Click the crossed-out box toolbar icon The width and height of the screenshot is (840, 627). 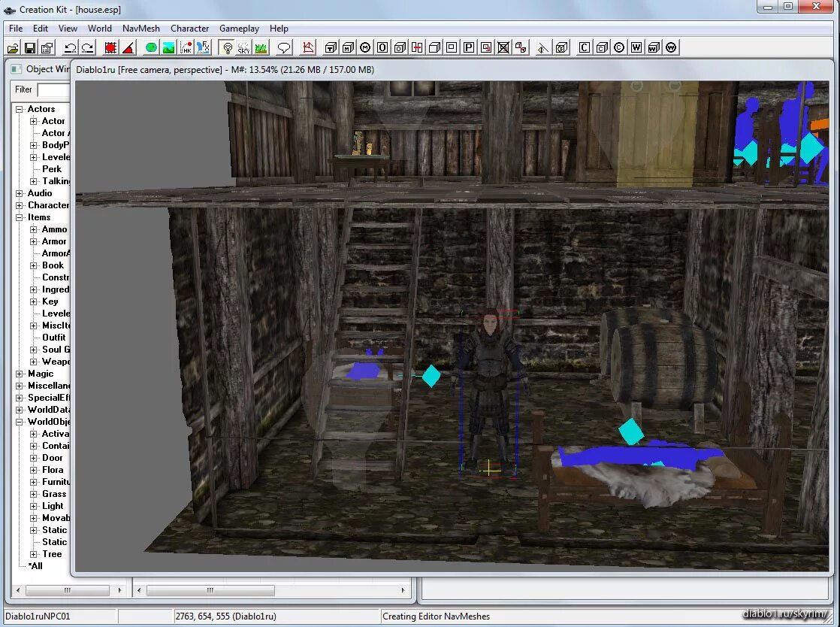[x=503, y=47]
